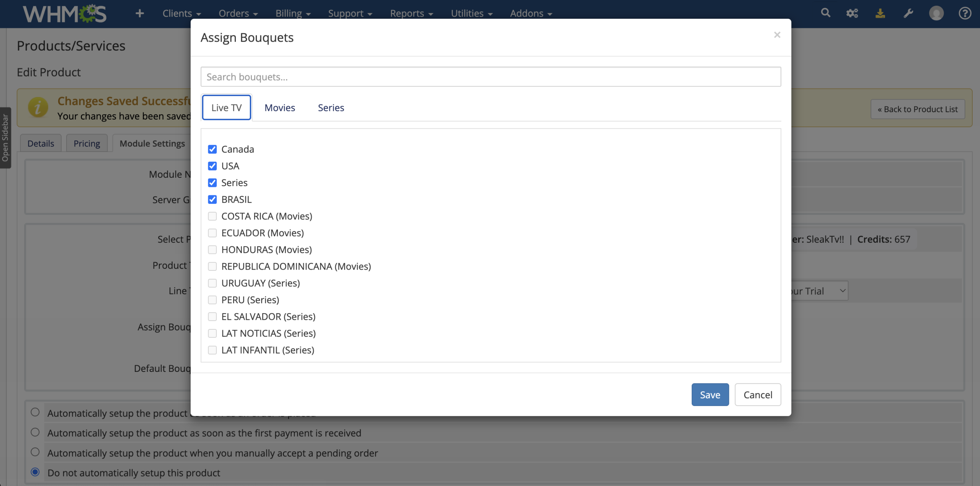This screenshot has width=980, height=486.
Task: Click the info icon in saved alert
Action: tap(38, 107)
